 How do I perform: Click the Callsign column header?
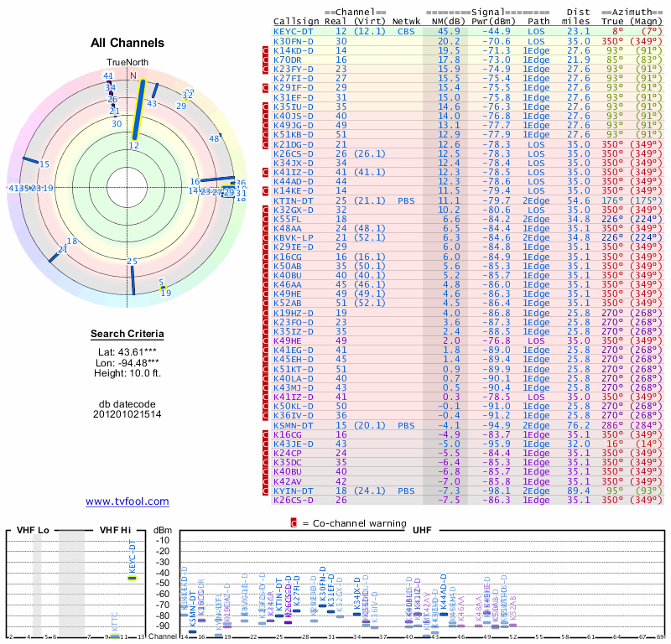[296, 21]
